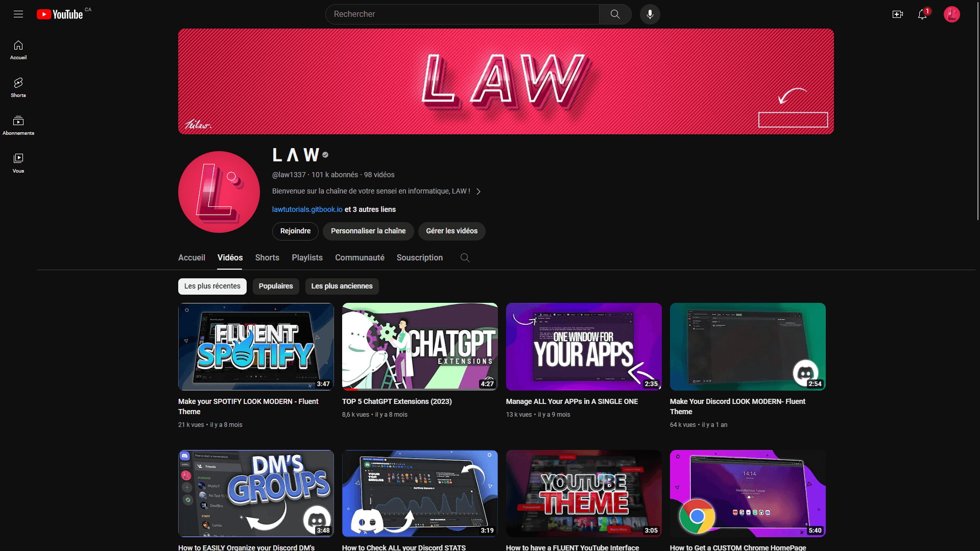Click the search magnifier button
This screenshot has width=980, height=551.
[x=615, y=14]
